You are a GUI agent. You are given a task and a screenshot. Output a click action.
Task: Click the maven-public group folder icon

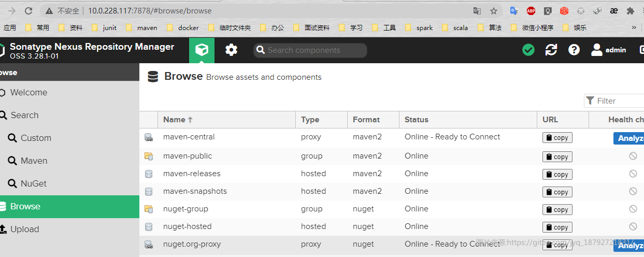[149, 156]
